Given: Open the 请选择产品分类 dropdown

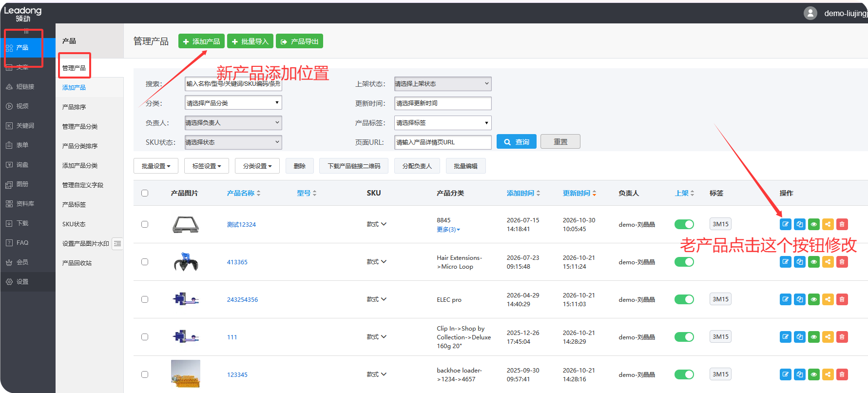Looking at the screenshot, I should point(233,103).
